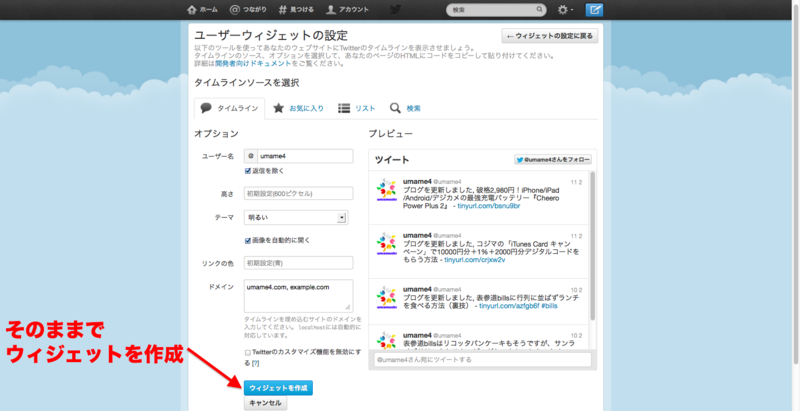Click the search magnifier icon in top bar
800x411 pixels.
click(539, 10)
